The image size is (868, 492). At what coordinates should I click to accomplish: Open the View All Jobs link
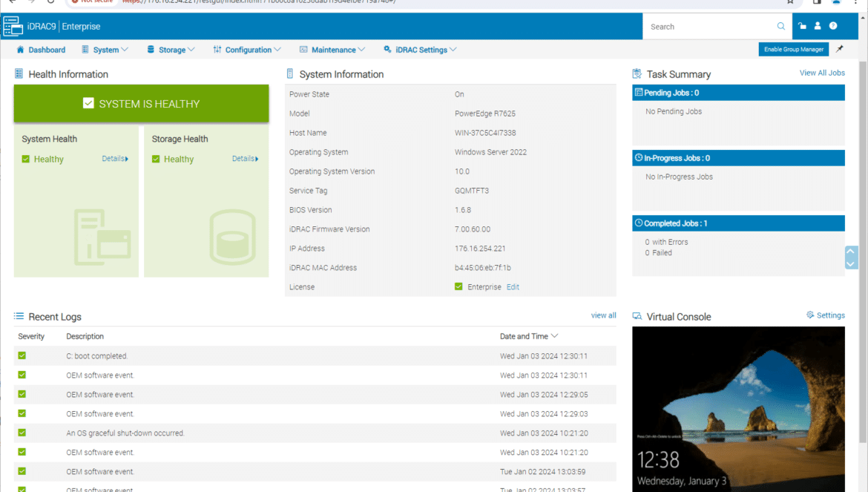(x=822, y=73)
